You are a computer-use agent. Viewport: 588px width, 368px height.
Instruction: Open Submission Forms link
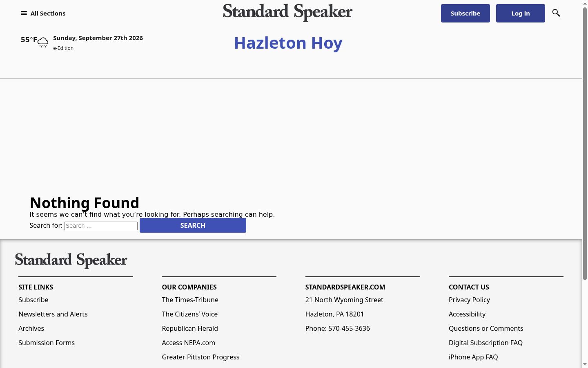pos(47,343)
